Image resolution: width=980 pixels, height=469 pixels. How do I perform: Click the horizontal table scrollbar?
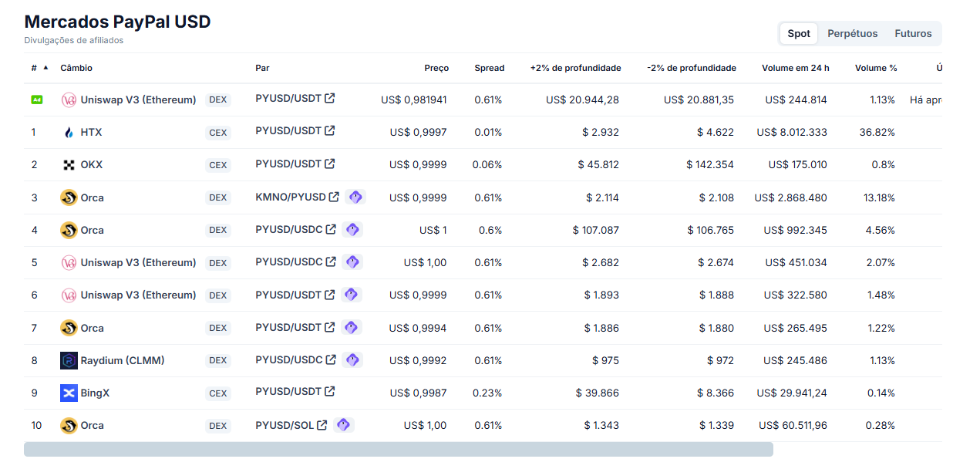click(x=398, y=450)
